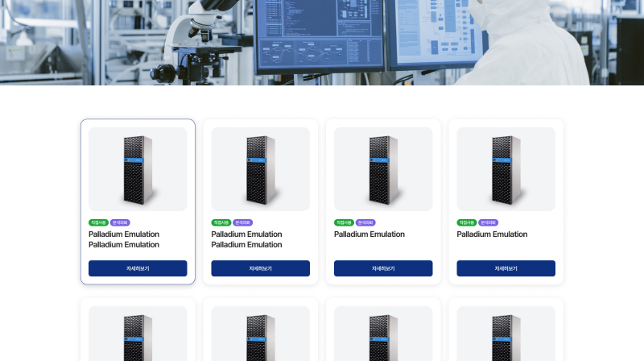Viewport: 644px width, 361px height.
Task: Open second server image in the bottom row
Action: 260,334
